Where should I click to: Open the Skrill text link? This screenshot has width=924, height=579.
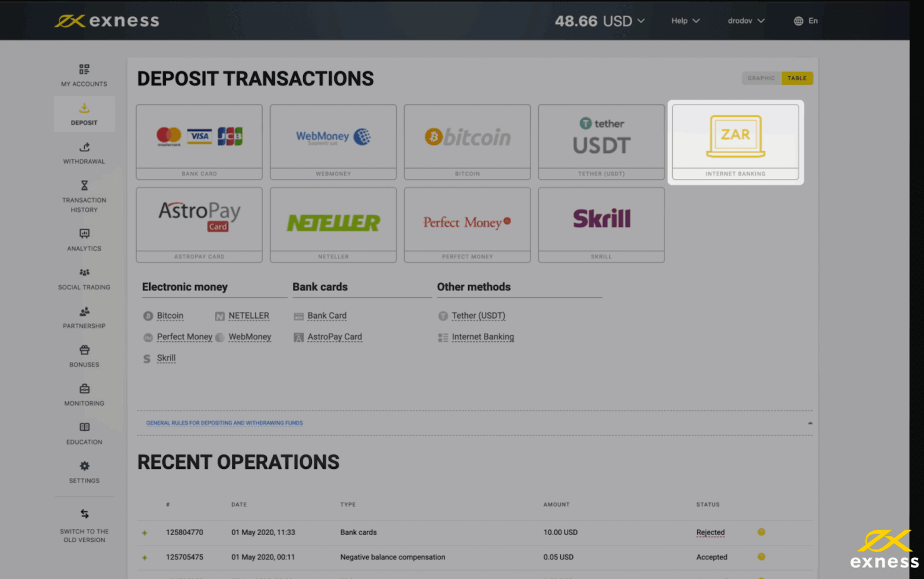(166, 358)
